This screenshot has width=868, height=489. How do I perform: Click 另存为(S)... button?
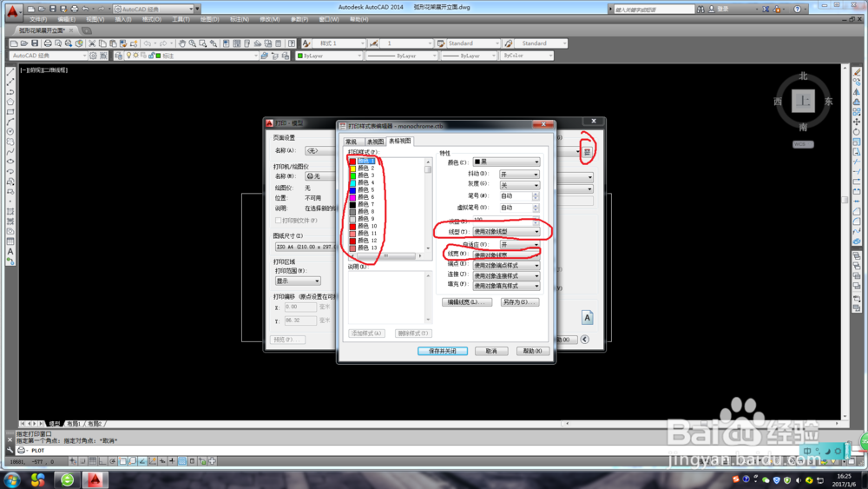coord(519,302)
